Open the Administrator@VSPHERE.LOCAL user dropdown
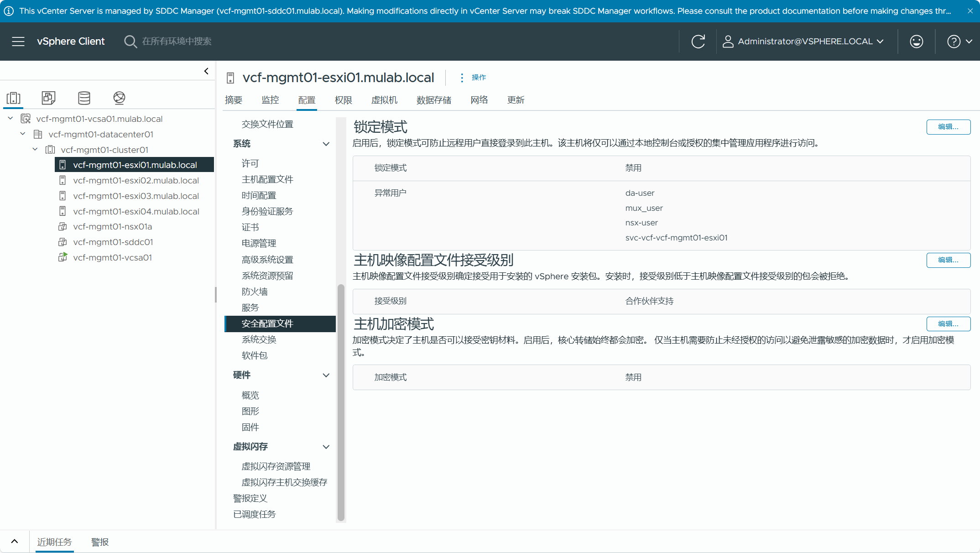 click(x=803, y=42)
